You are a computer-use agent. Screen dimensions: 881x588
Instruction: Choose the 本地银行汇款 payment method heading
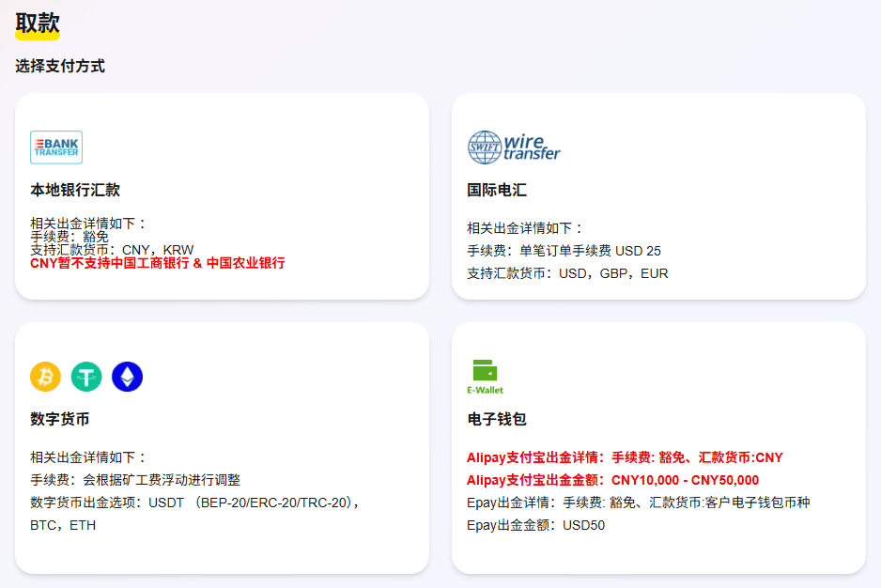click(x=75, y=190)
